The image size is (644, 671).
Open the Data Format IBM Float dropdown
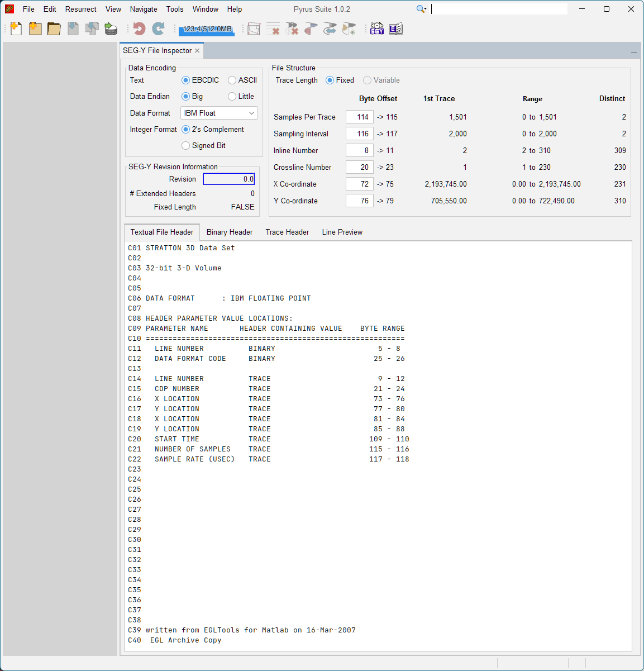[219, 113]
